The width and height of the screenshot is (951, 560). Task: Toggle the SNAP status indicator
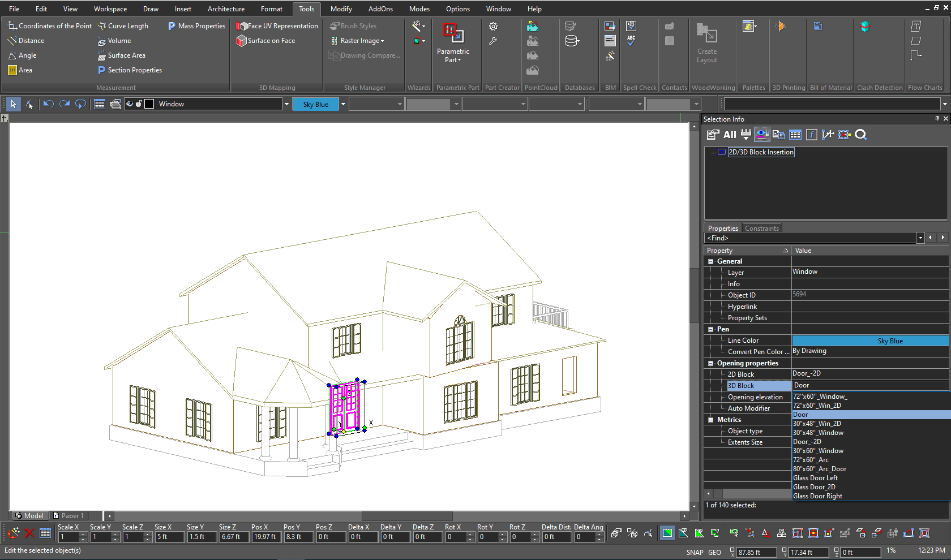(x=695, y=553)
